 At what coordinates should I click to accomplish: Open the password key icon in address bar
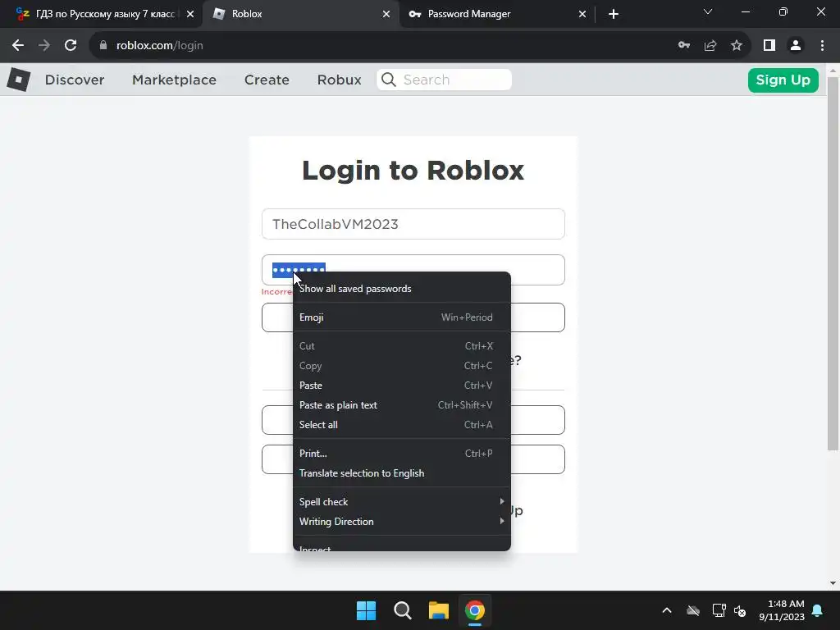tap(684, 46)
